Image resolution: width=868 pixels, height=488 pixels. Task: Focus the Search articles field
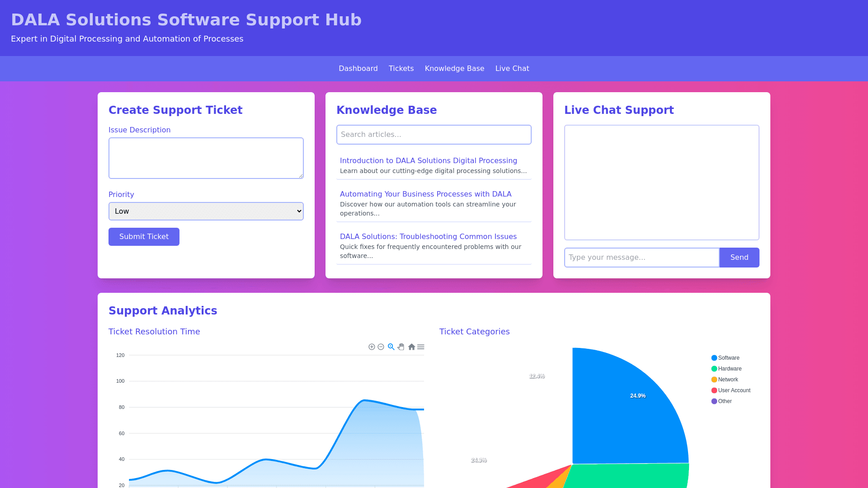click(434, 135)
